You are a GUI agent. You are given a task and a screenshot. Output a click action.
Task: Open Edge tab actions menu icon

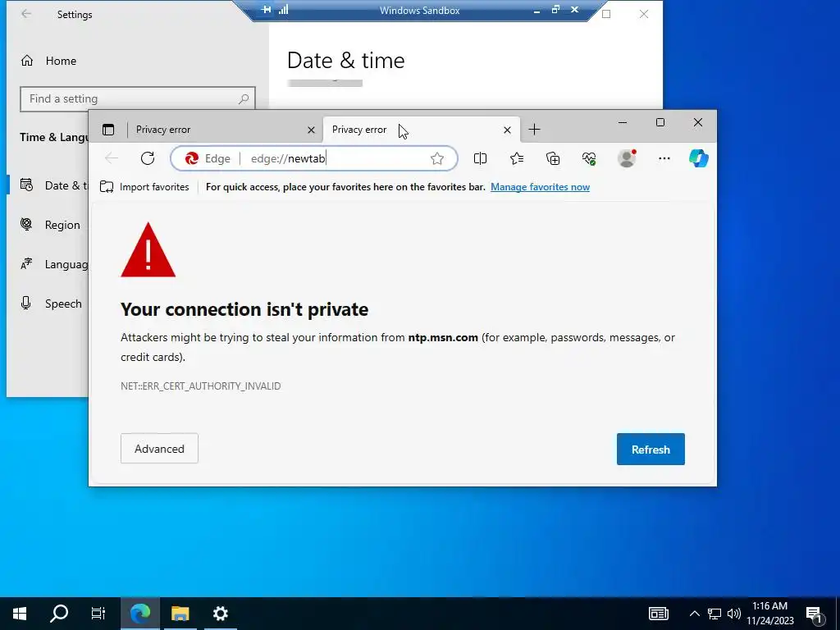[x=108, y=130]
